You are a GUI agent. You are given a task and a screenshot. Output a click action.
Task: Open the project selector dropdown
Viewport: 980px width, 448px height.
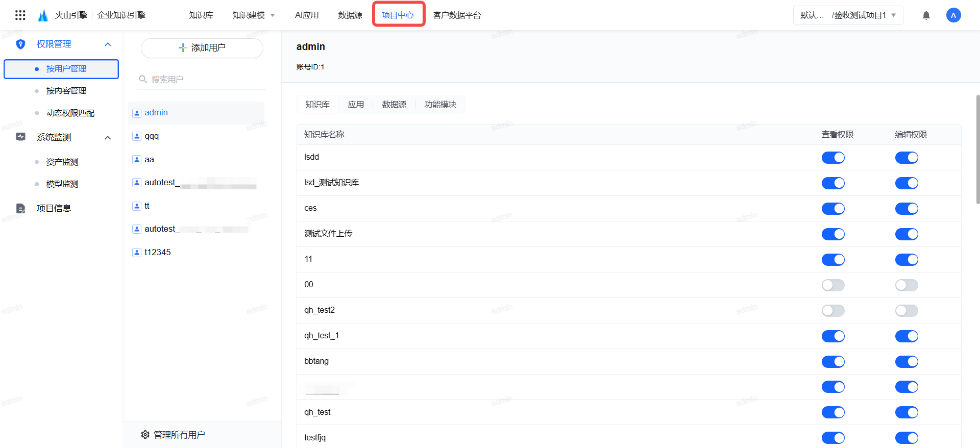(848, 15)
